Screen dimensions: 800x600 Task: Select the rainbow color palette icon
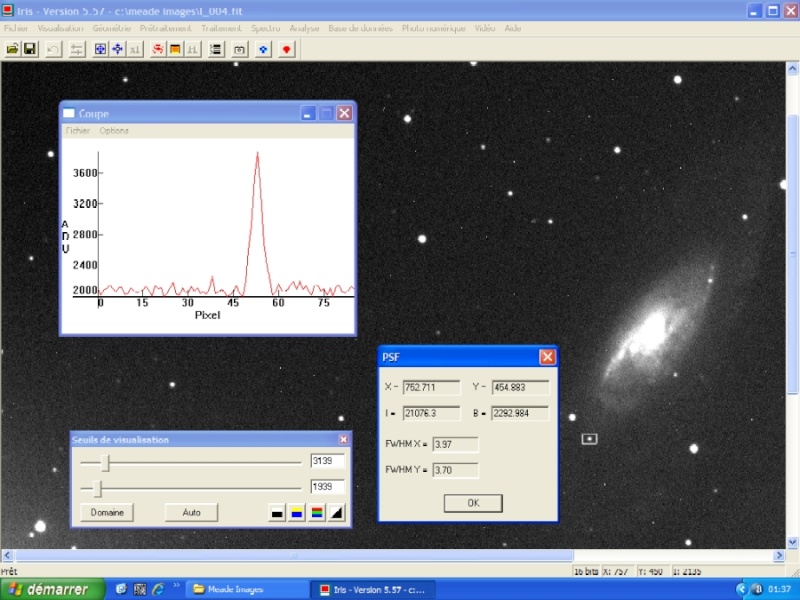[317, 513]
